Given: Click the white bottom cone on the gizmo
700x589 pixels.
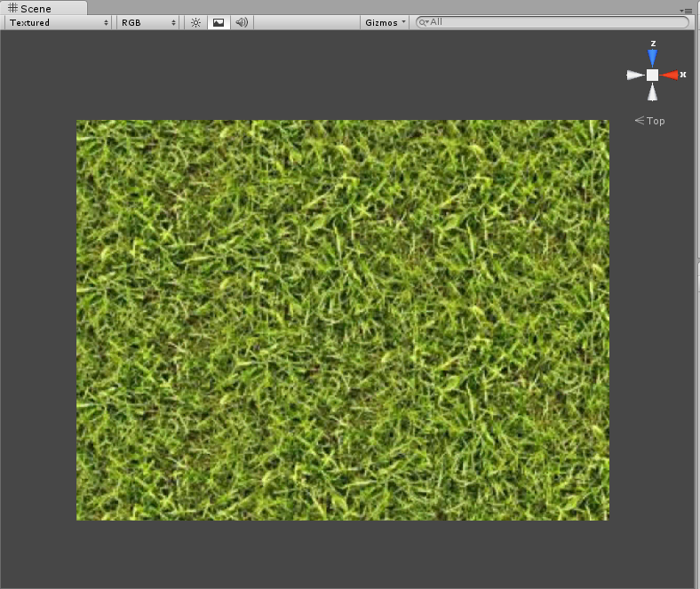Looking at the screenshot, I should (x=653, y=92).
